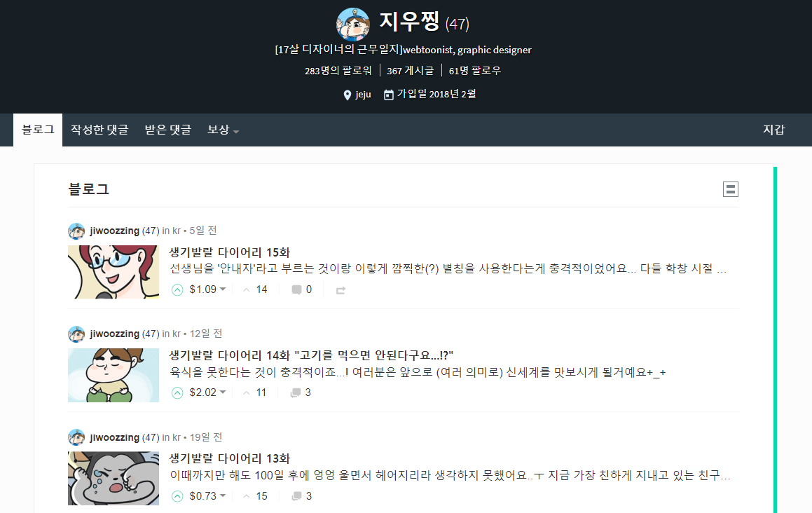Click the 지우찡 profile avatar in header

(353, 24)
